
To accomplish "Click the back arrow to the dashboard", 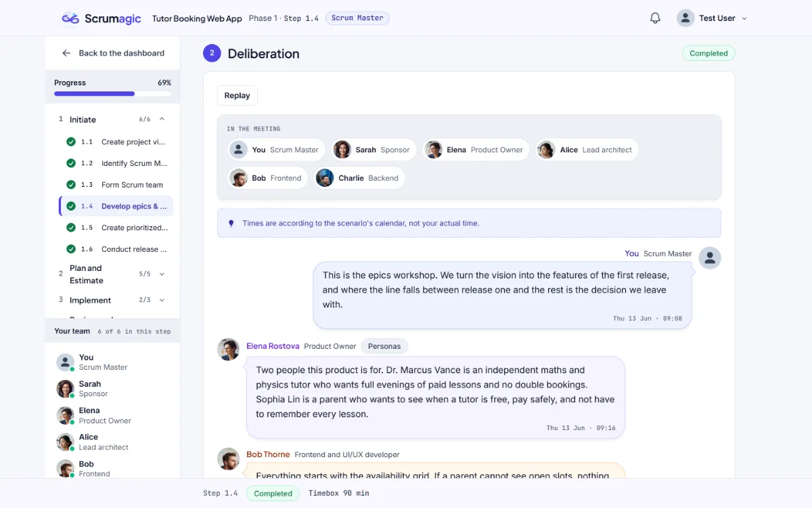I will click(66, 53).
